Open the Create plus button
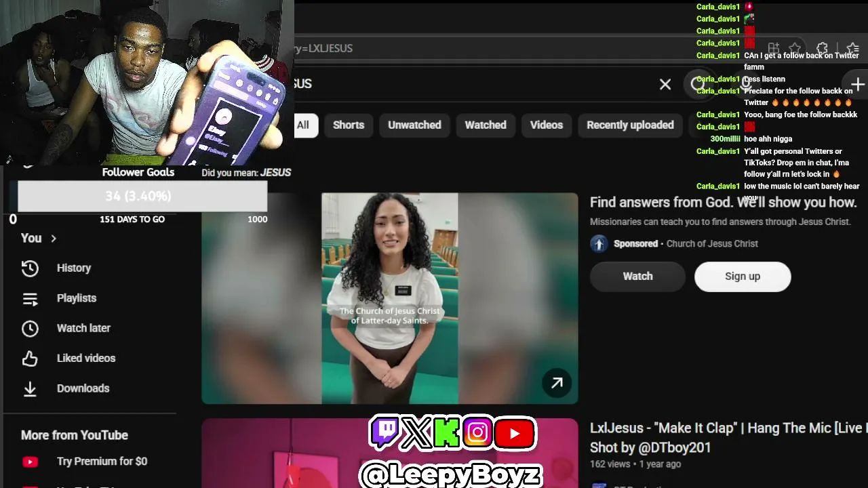Screen dimensions: 868x488 (858, 84)
